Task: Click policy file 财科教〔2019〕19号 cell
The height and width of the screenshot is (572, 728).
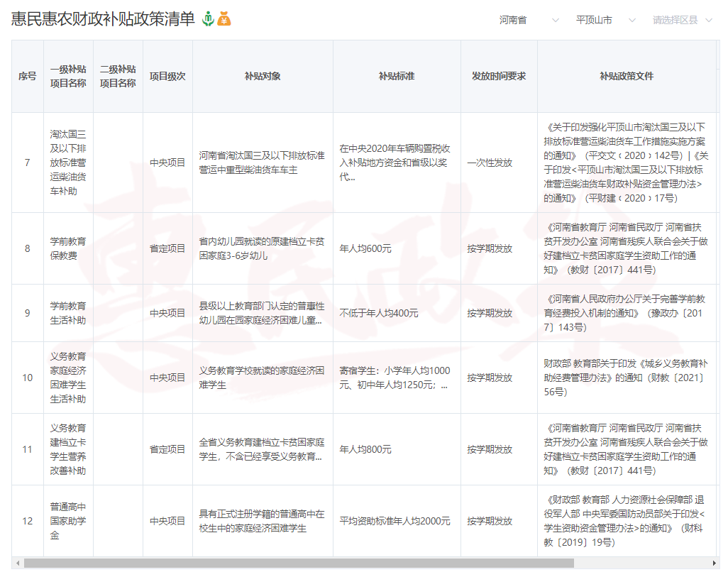Action: point(626,521)
